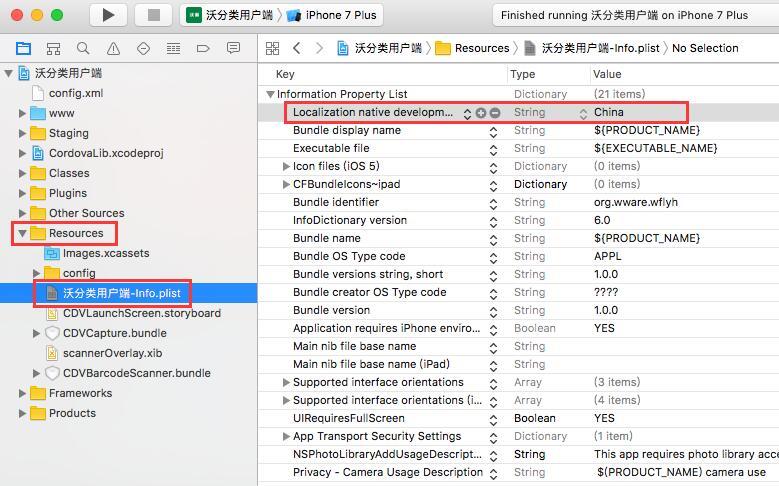Expand the Classes group

[x=22, y=173]
